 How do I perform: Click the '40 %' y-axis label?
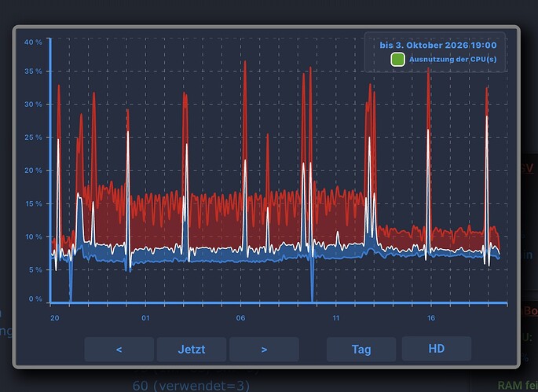click(33, 42)
